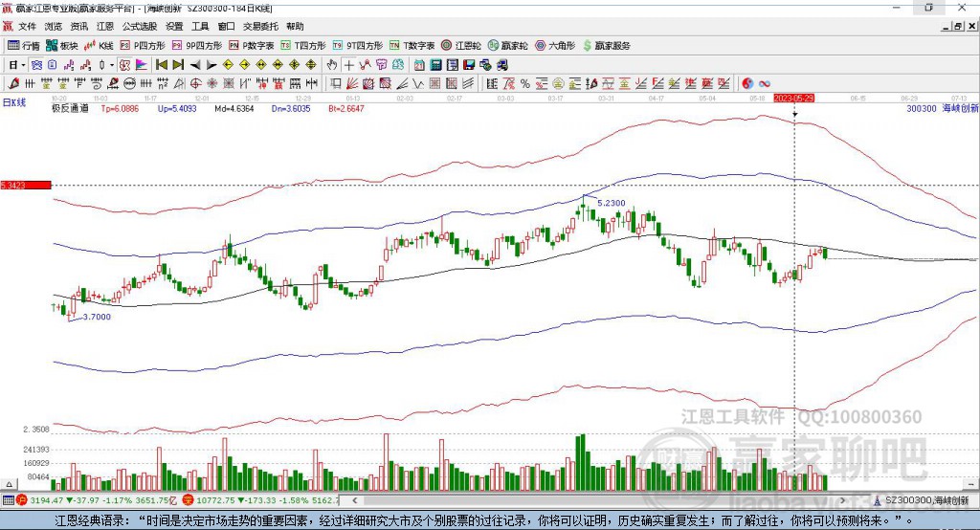This screenshot has width=980, height=530.
Task: Switch to the K线 candlestick chart
Action: click(100, 45)
